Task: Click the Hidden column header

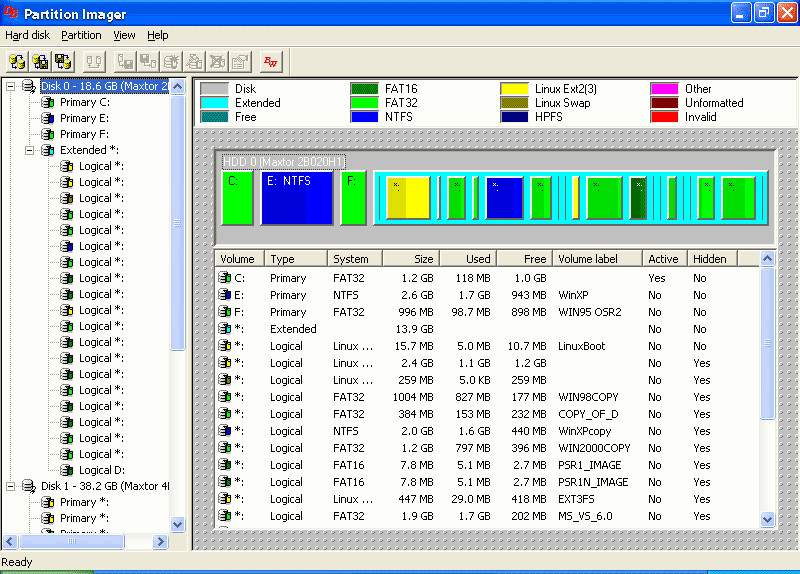Action: click(712, 259)
